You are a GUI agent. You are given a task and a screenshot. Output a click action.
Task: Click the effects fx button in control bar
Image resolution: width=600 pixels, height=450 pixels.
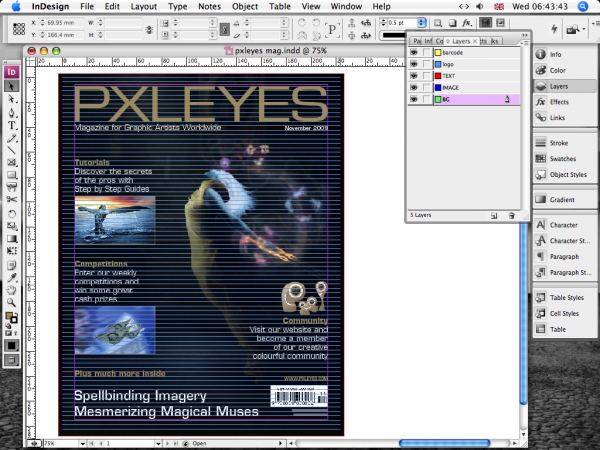point(466,23)
